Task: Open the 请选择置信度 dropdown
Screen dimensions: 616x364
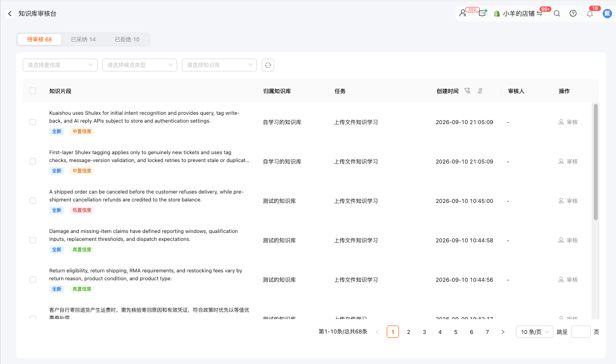Action: click(x=60, y=65)
